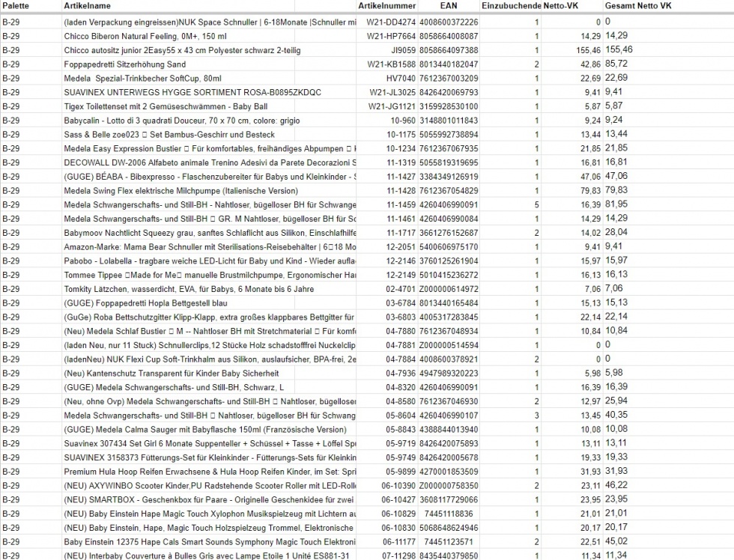Viewport: 734px width, 560px height.
Task: Click the Tigex Toilettenset article name
Action: pyautogui.click(x=166, y=106)
